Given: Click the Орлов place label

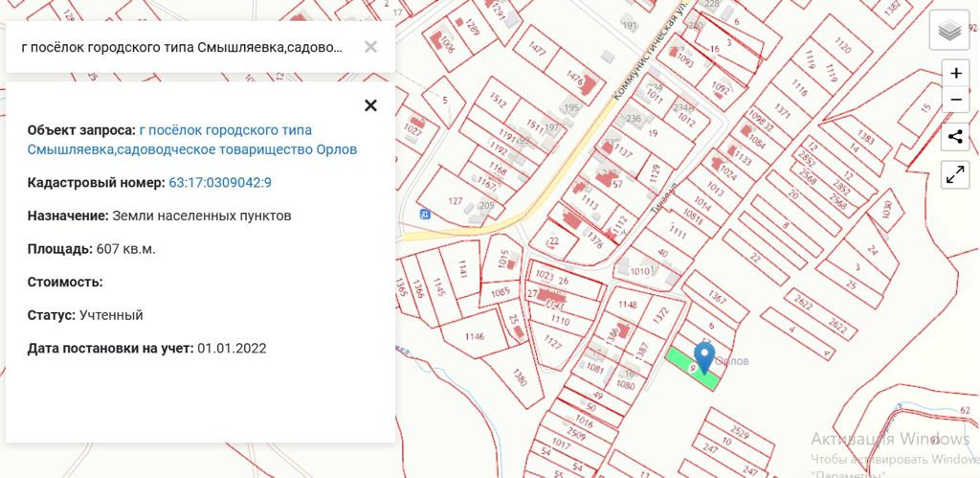Looking at the screenshot, I should [x=732, y=361].
